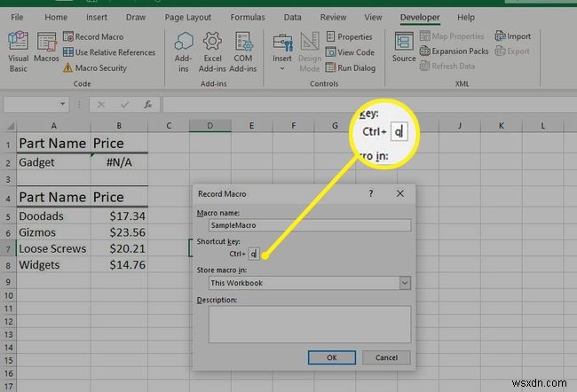Click Map Properties
Screen dimensions: 577x392
(x=452, y=36)
